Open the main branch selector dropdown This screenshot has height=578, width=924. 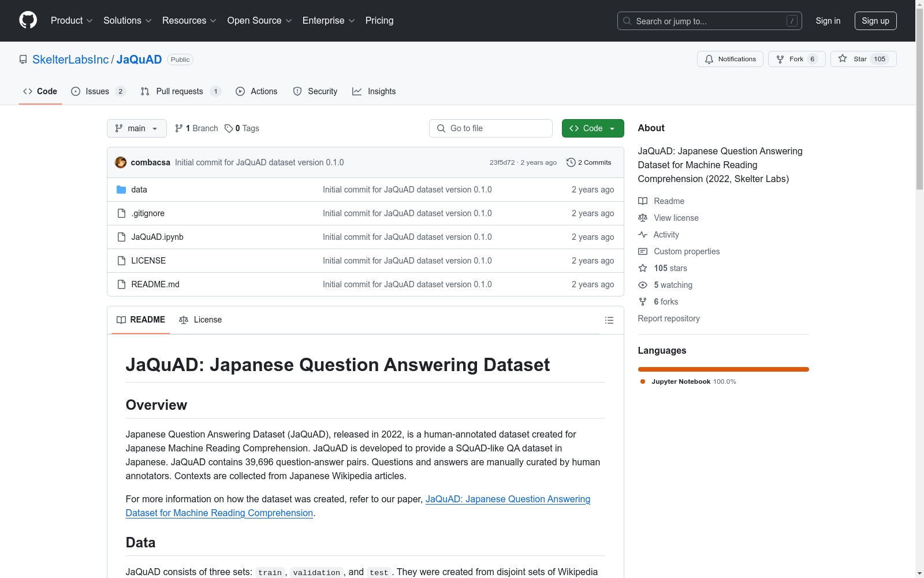137,128
